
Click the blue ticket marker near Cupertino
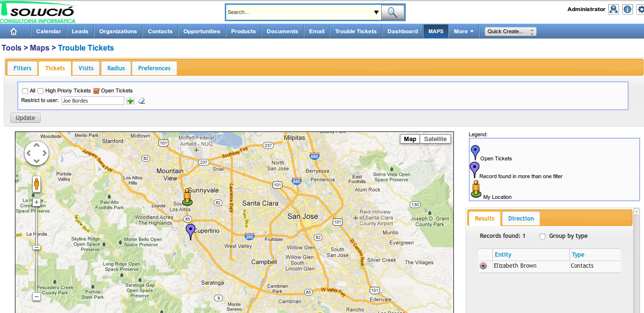click(191, 231)
